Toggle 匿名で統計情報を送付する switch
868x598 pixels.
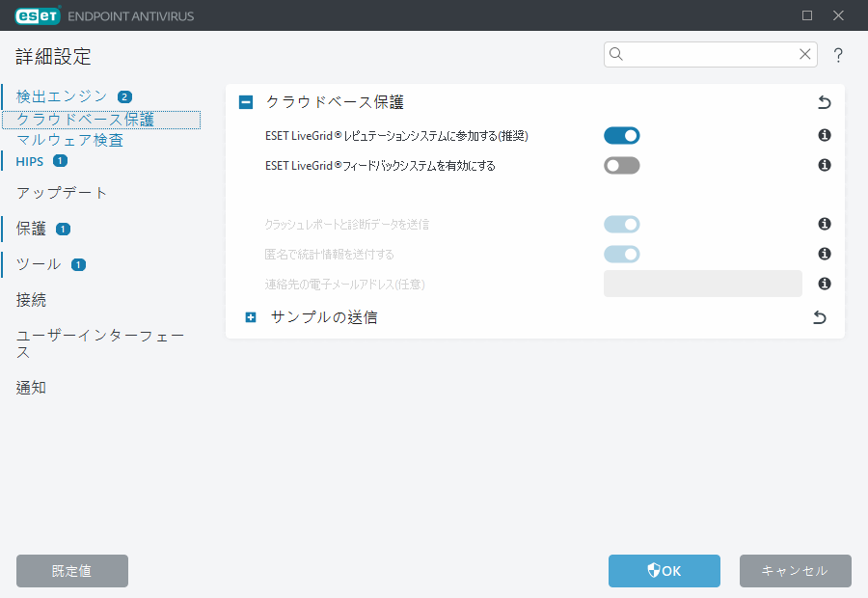(621, 254)
